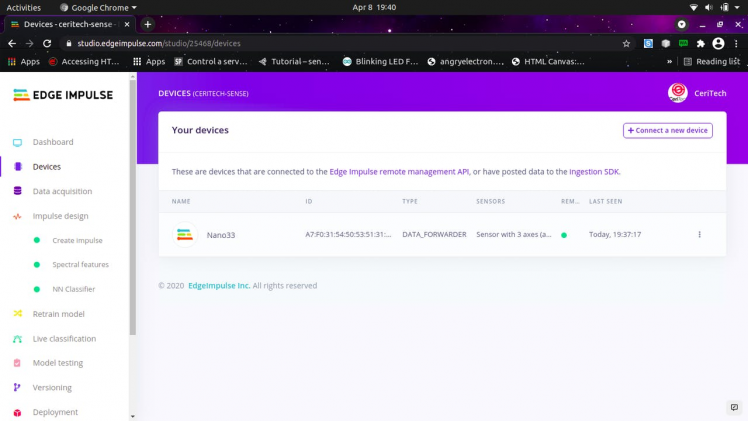Open Nano33 device row options menu

click(x=699, y=235)
